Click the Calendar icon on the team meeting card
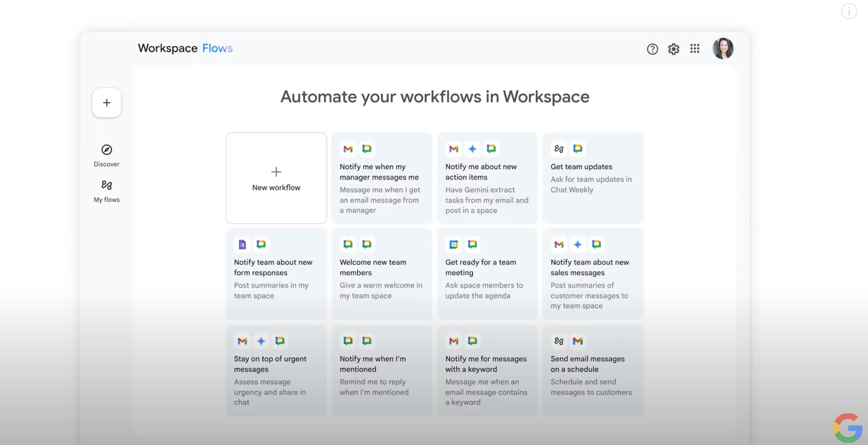Image resolution: width=868 pixels, height=445 pixels. tap(453, 244)
